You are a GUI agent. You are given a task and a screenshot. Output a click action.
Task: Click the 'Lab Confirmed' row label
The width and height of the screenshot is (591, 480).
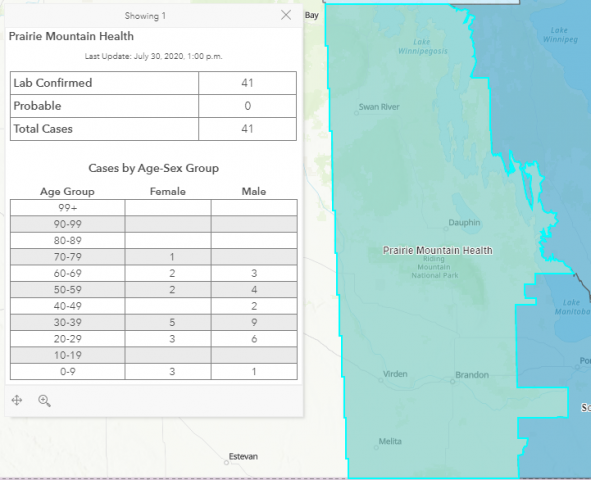point(53,83)
